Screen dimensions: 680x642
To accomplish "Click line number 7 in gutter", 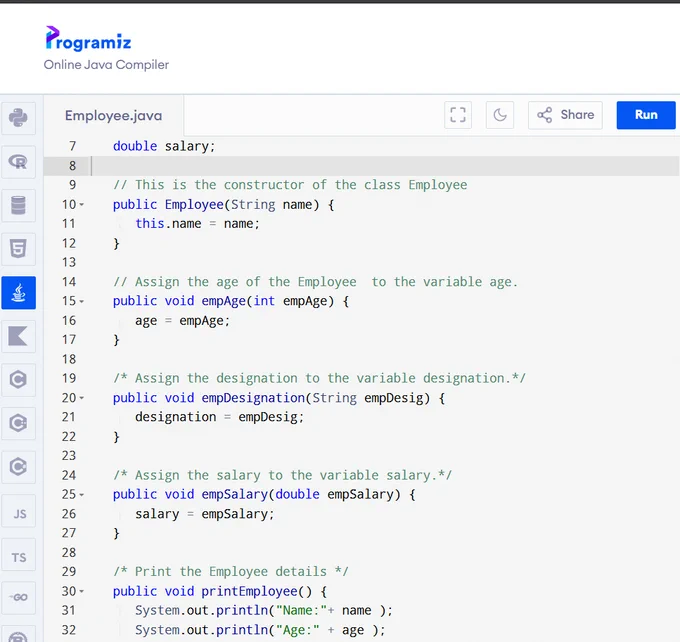I will pyautogui.click(x=72, y=146).
